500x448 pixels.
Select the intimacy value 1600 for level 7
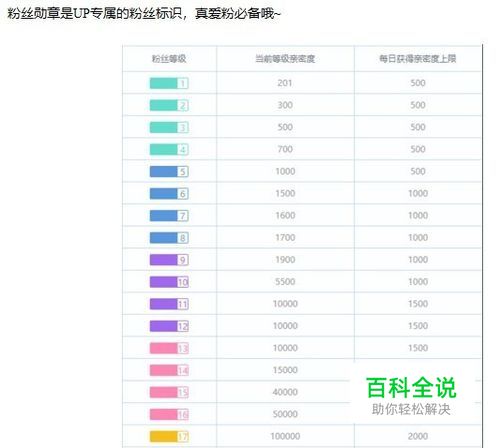coord(285,216)
